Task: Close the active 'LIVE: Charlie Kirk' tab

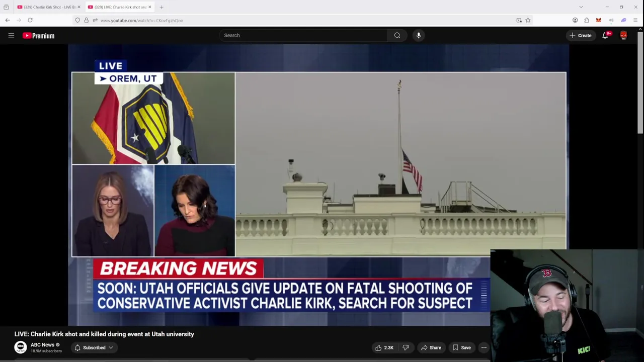Action: click(x=149, y=7)
